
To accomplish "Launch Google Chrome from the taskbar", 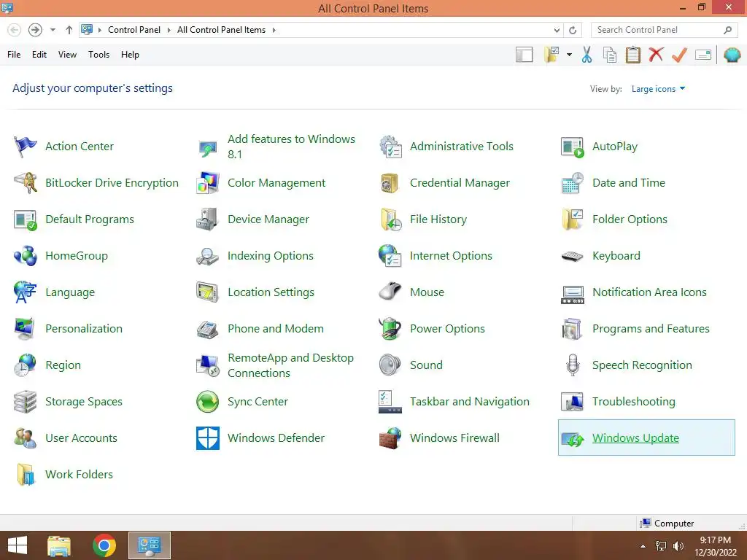I will [104, 545].
